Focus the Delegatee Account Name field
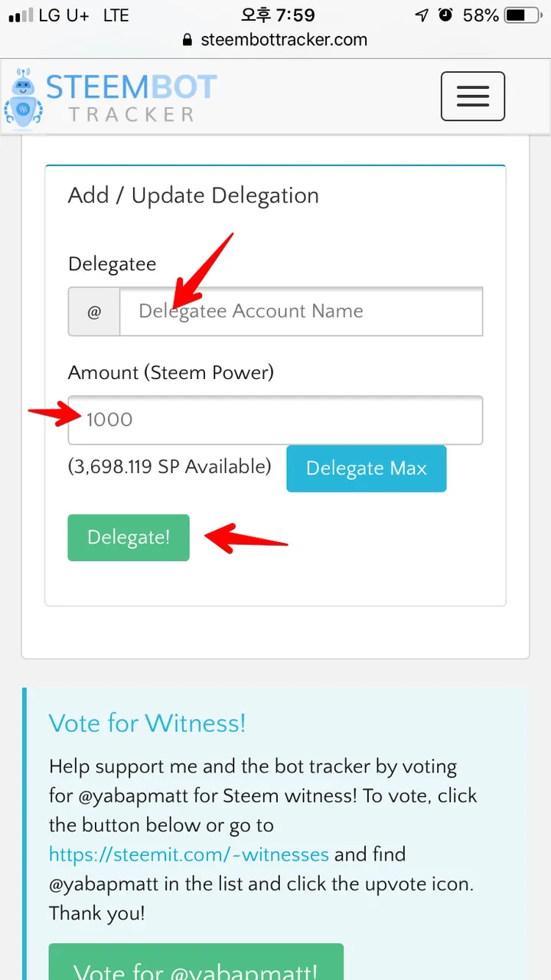551x980 pixels. pos(302,312)
